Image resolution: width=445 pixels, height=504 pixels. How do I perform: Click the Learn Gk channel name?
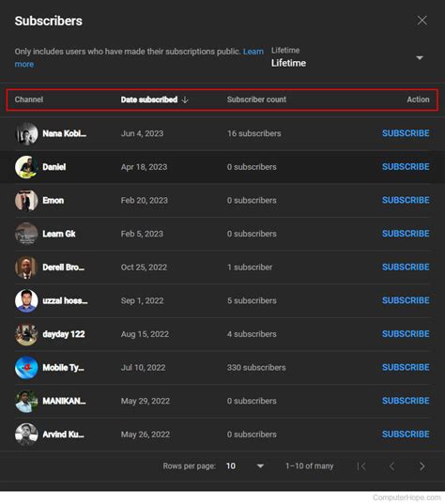[x=59, y=234]
